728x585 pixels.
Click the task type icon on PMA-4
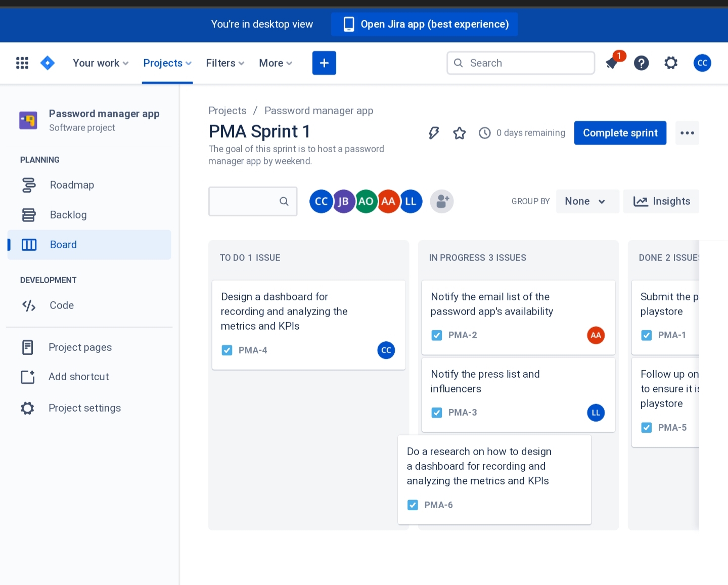[227, 350]
